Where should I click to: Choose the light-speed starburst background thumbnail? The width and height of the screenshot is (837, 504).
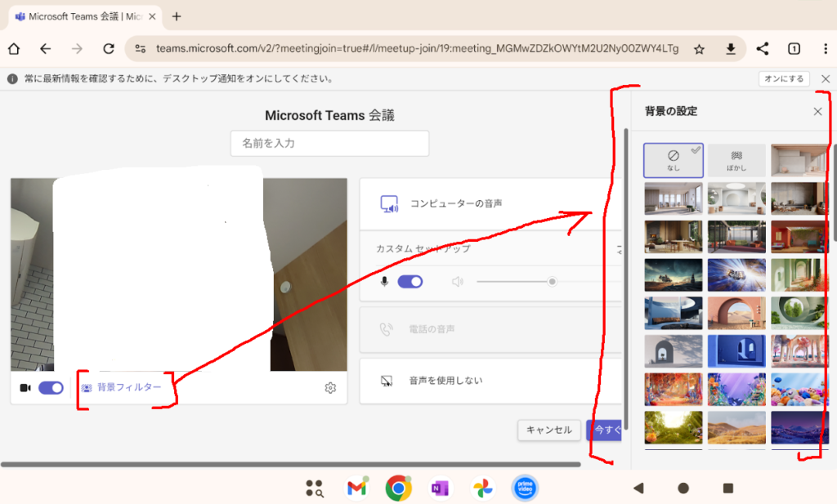click(736, 275)
